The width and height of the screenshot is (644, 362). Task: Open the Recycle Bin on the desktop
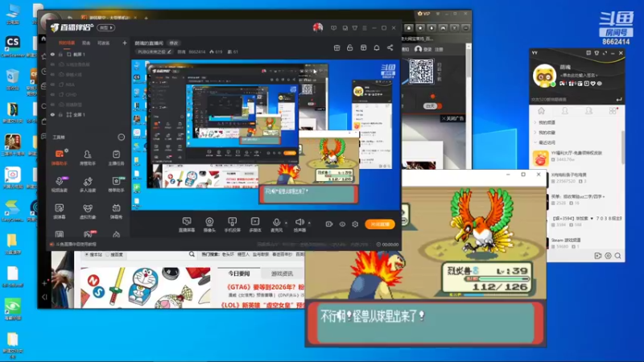click(12, 80)
